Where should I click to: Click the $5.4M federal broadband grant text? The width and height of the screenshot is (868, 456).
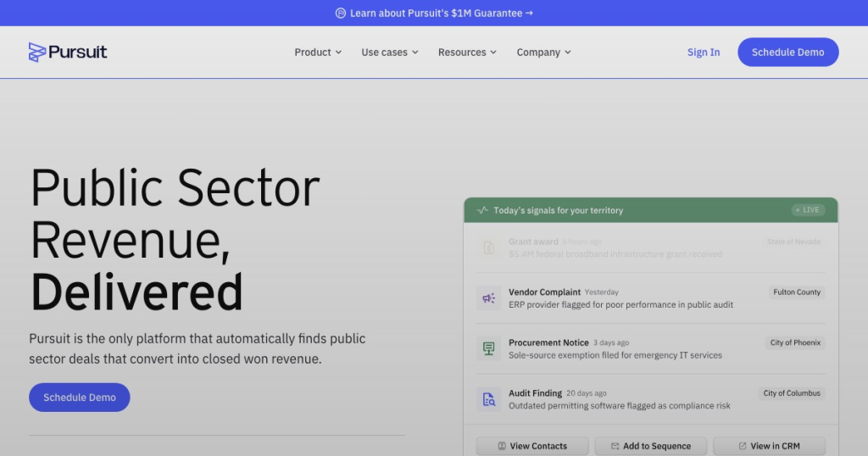click(x=615, y=254)
